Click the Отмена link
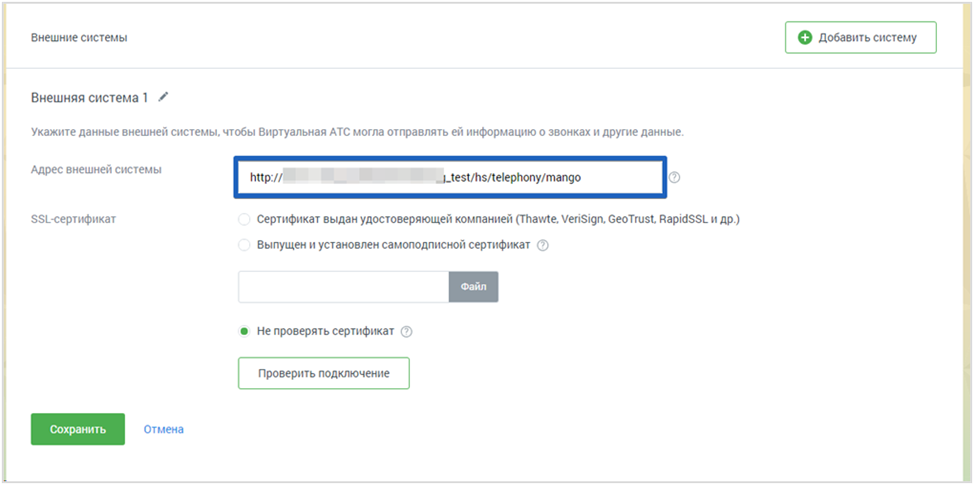Viewport: 974px width, 485px height. [163, 429]
